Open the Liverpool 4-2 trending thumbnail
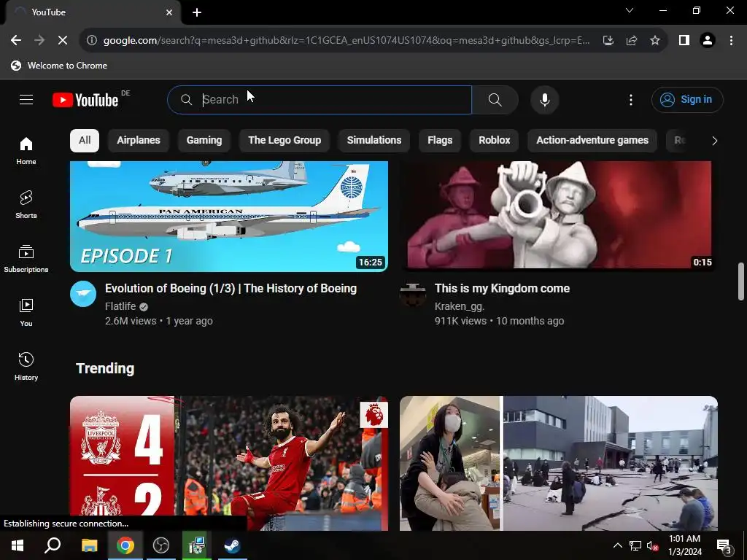 pyautogui.click(x=229, y=463)
